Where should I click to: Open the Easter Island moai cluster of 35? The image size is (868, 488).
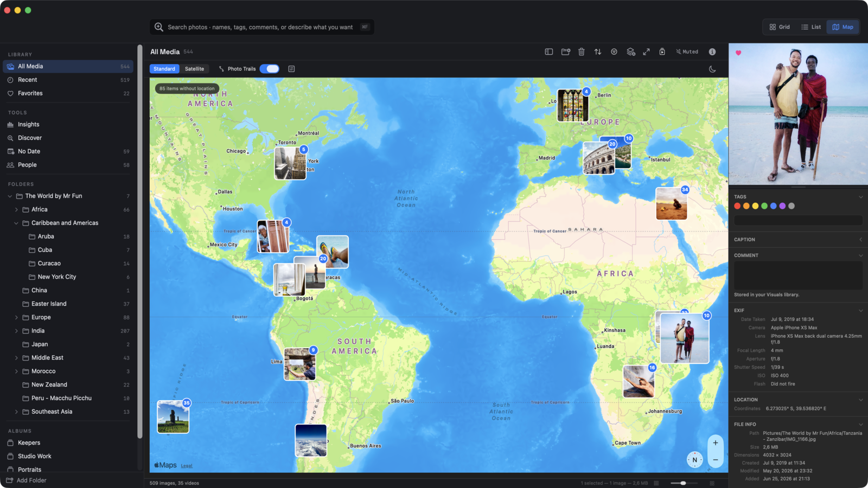173,417
